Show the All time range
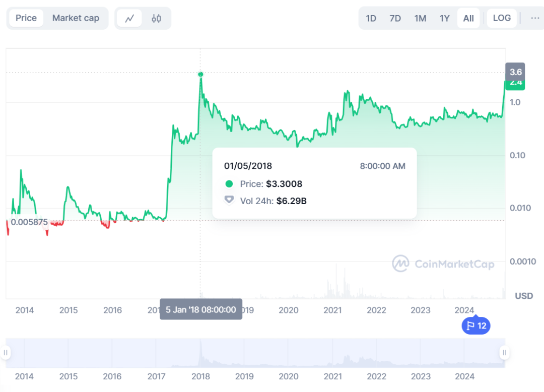The height and width of the screenshot is (392, 544). pyautogui.click(x=468, y=19)
